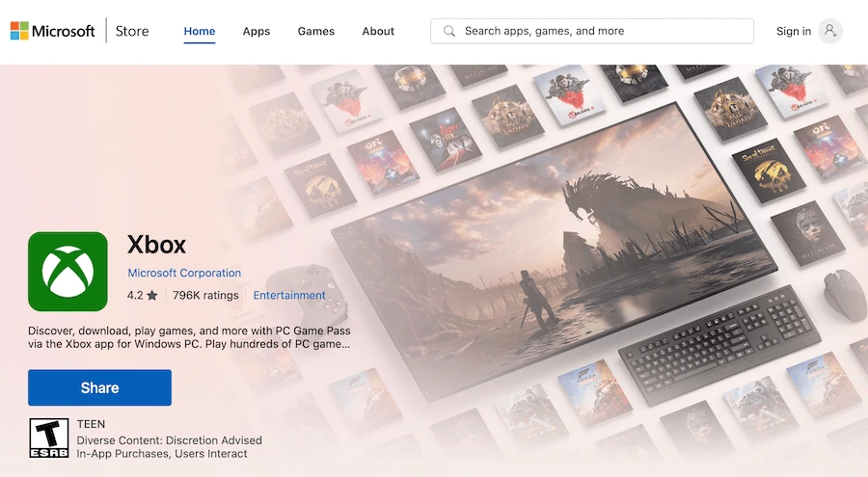Screen dimensions: 868x477
Task: Click the Diverse Content: Discretion Advised text
Action: (x=170, y=440)
